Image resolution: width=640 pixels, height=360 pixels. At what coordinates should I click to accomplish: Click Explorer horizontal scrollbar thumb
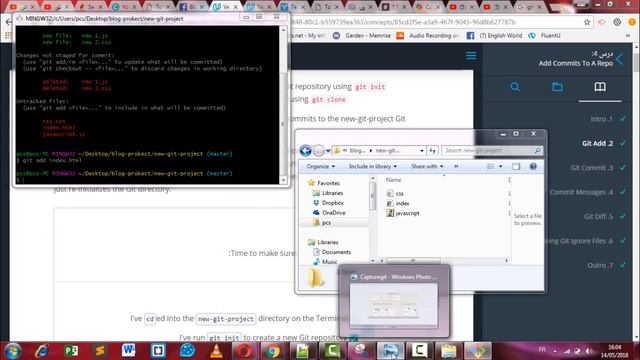(413, 260)
